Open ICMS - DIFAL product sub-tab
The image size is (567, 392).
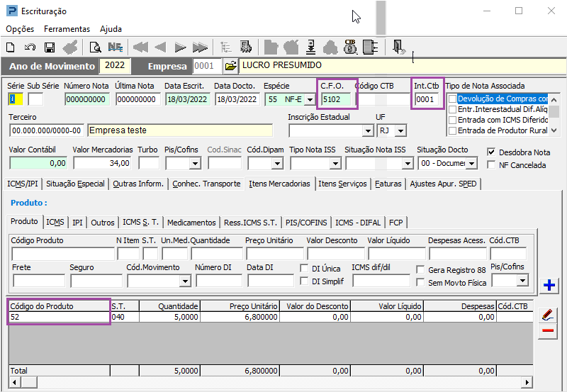358,223
